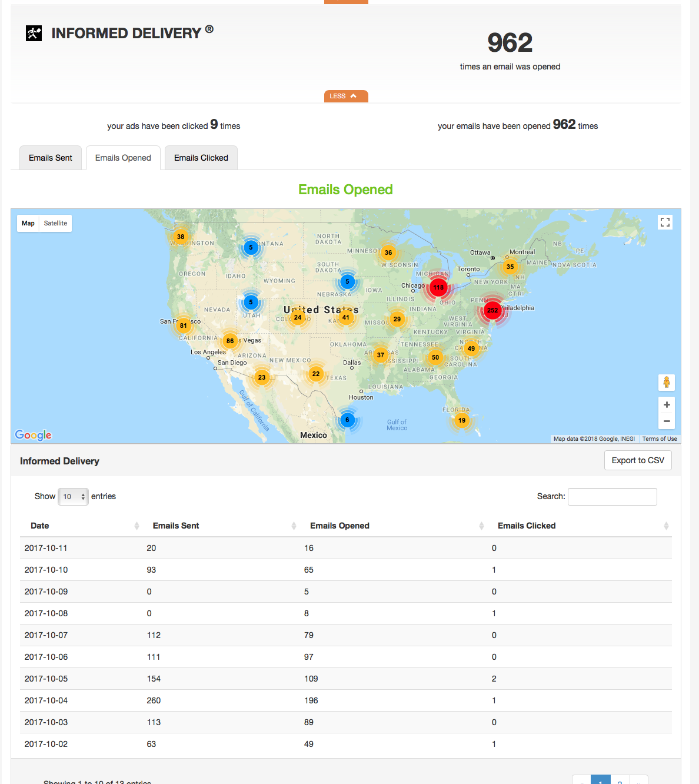Image resolution: width=699 pixels, height=784 pixels.
Task: Click the 109 emails opened value
Action: (311, 679)
